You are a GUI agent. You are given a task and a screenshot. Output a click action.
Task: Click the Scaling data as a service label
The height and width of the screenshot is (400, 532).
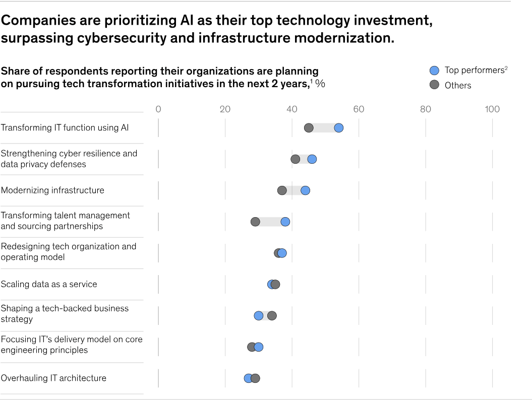point(49,284)
